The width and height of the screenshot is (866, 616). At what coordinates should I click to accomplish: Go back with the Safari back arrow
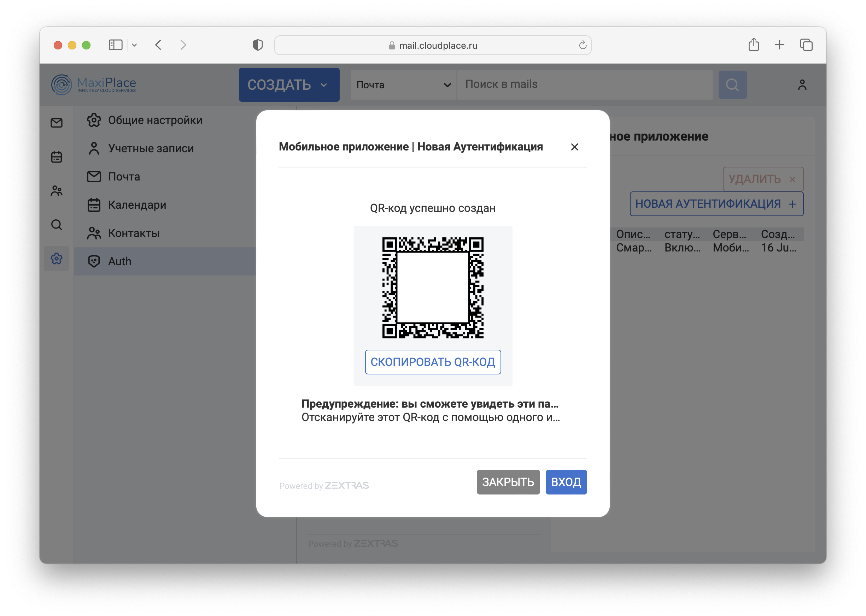point(158,45)
